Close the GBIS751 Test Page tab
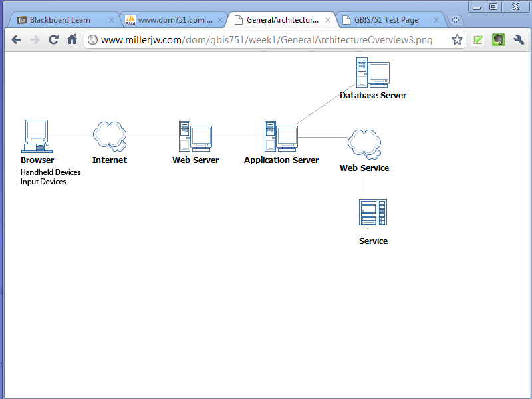 coord(436,20)
